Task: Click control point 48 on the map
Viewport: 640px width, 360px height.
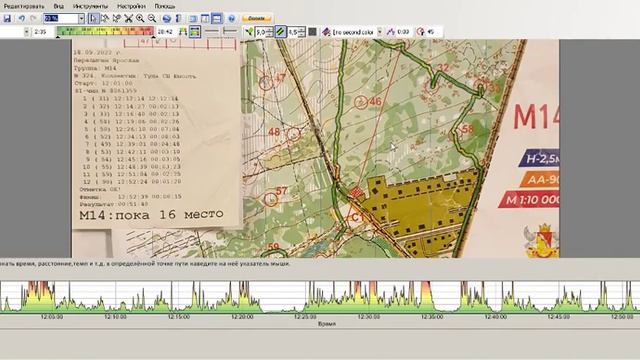Action: (x=293, y=133)
